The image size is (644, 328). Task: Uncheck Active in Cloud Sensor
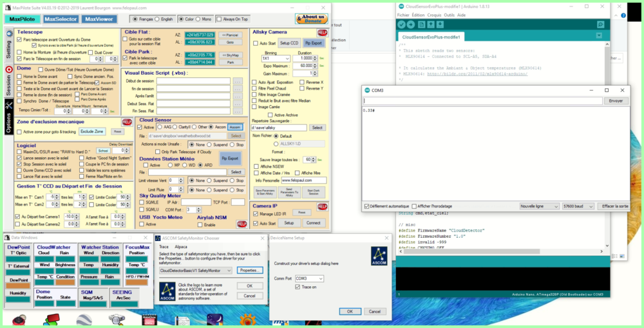pyautogui.click(x=140, y=128)
